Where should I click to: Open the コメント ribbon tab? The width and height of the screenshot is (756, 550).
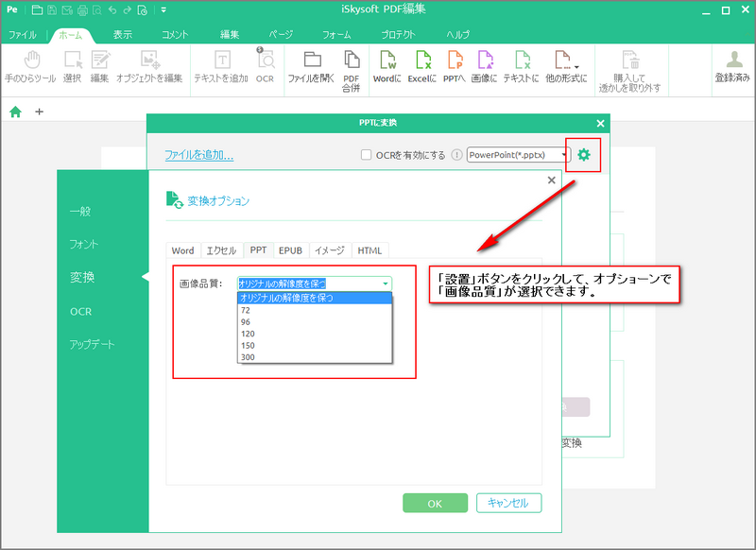coord(175,35)
